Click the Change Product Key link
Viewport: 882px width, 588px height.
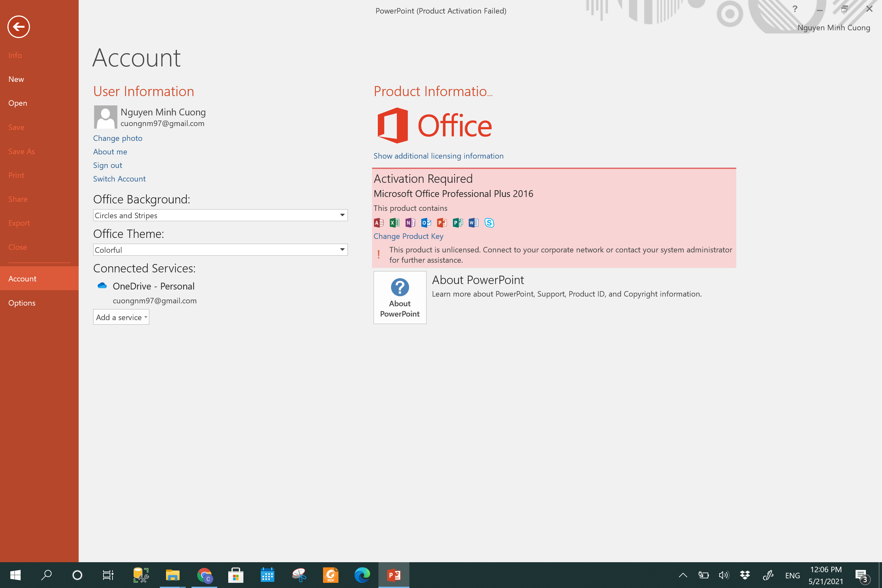(x=408, y=236)
